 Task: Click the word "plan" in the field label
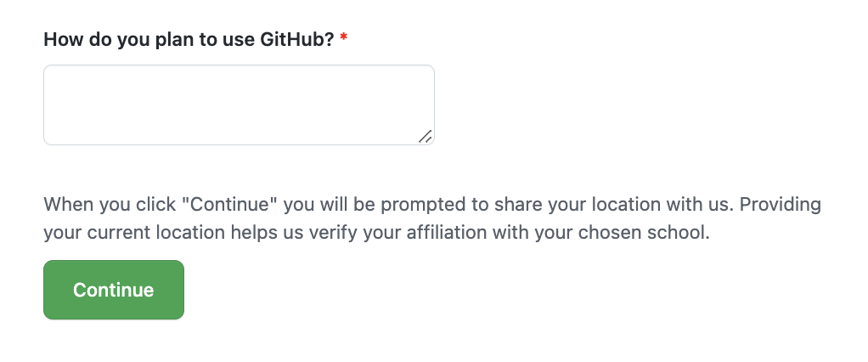[175, 40]
